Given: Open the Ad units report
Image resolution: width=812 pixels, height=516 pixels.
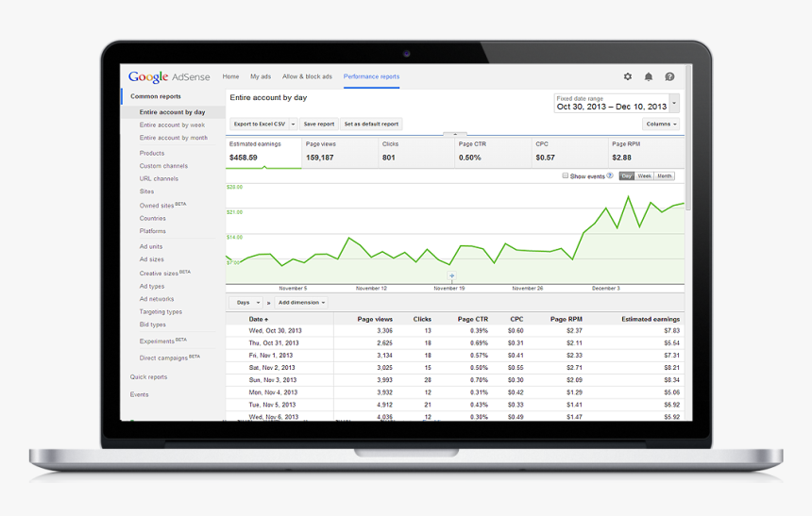Looking at the screenshot, I should click(151, 247).
